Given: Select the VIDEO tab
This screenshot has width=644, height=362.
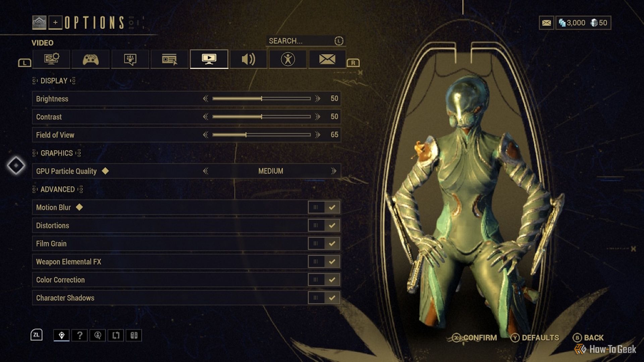Looking at the screenshot, I should coord(208,59).
